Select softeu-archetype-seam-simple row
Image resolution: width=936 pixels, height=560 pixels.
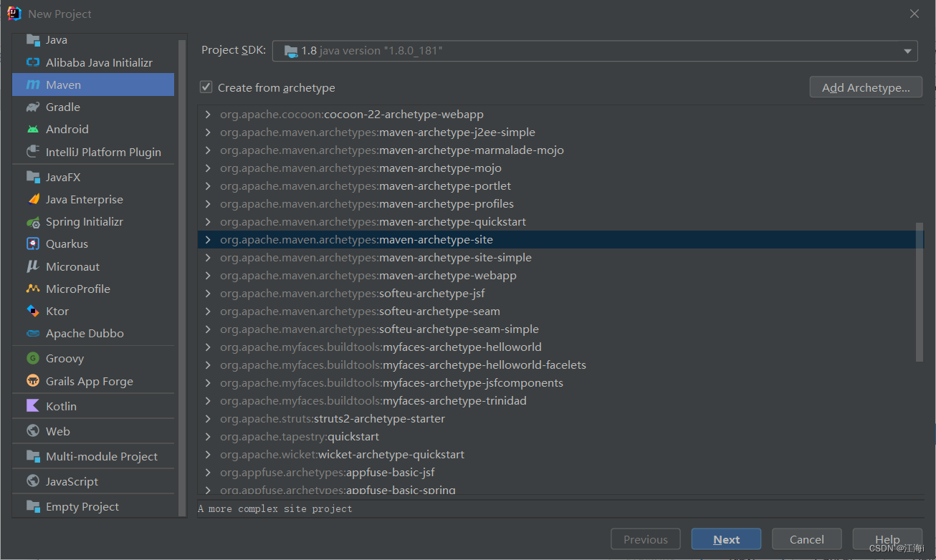point(560,329)
